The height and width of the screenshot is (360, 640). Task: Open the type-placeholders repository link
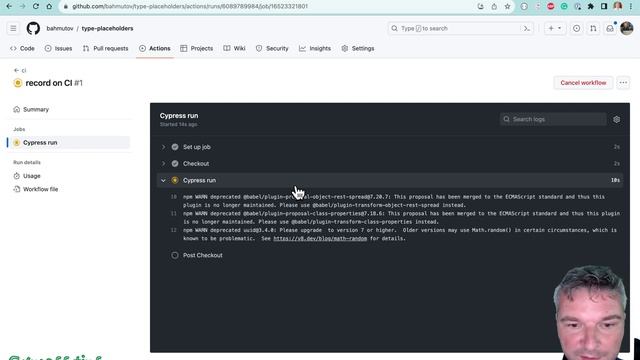point(107,28)
